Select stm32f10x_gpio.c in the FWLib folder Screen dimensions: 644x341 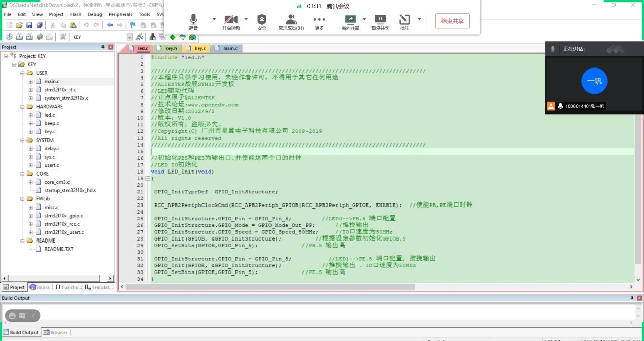tap(63, 216)
